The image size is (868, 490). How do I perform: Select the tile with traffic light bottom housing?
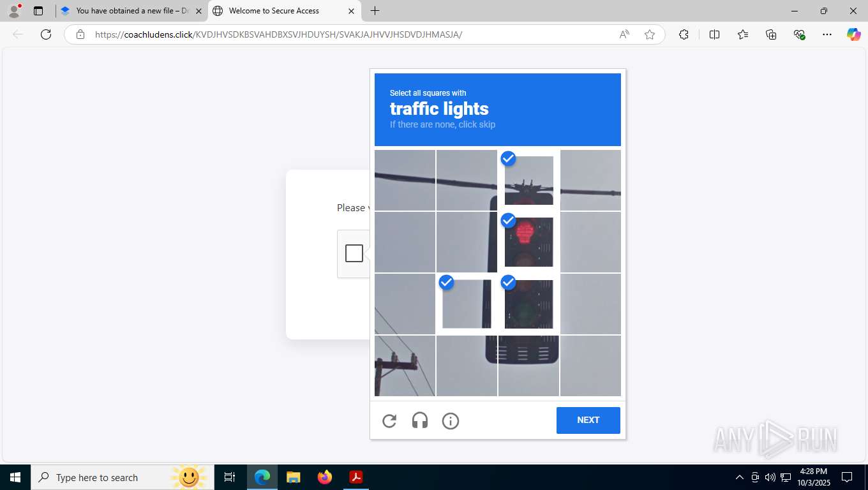click(529, 366)
